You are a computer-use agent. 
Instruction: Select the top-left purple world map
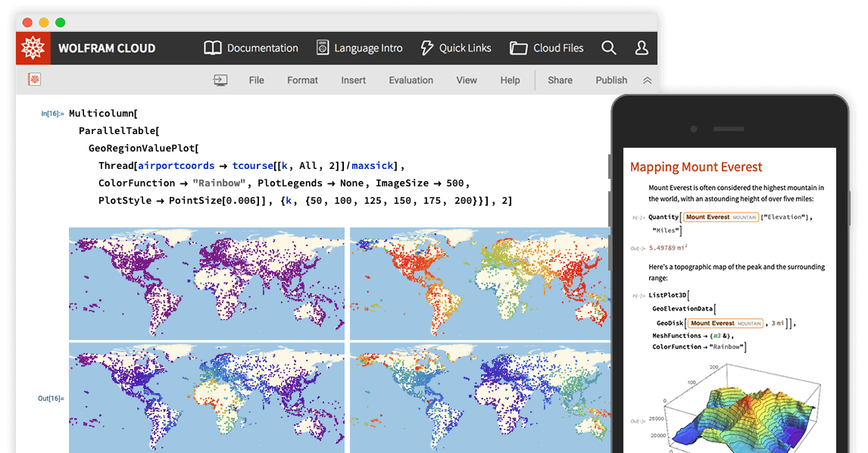[x=206, y=283]
